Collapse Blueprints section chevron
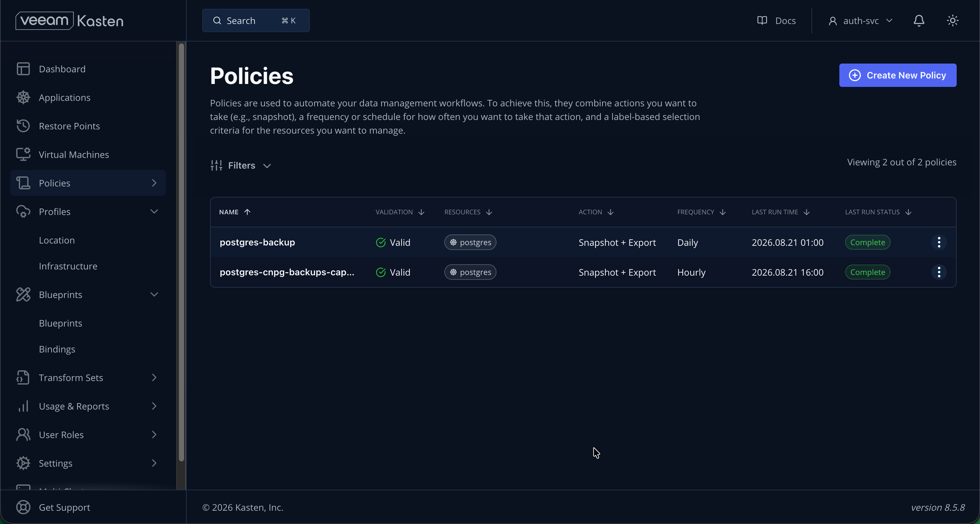 pyautogui.click(x=154, y=294)
